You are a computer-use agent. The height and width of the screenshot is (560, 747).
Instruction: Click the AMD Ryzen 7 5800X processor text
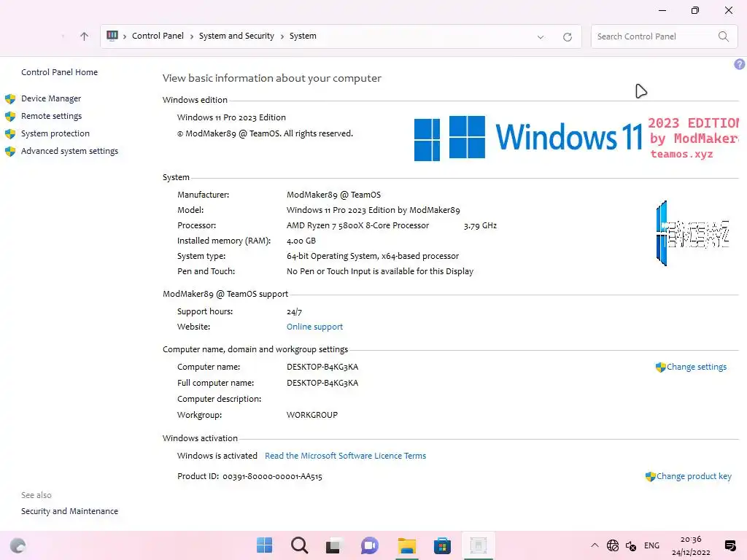[x=357, y=226]
